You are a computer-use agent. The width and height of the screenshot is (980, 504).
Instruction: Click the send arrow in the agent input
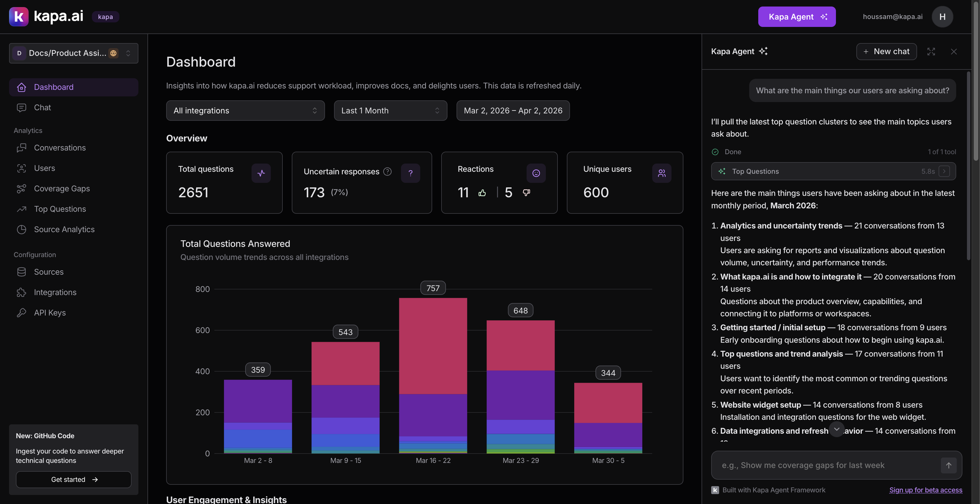click(949, 465)
